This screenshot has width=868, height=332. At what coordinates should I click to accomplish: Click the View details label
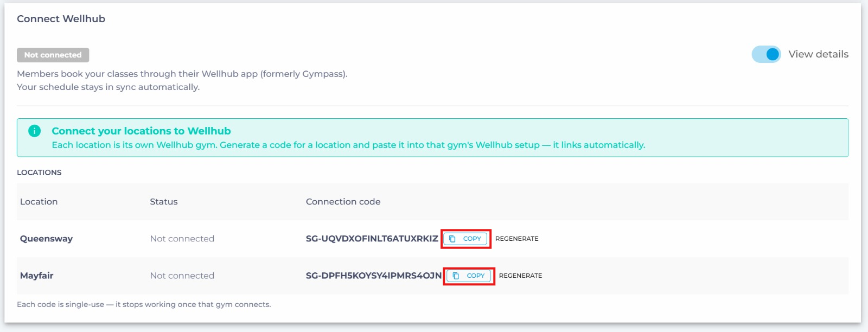[x=818, y=54]
